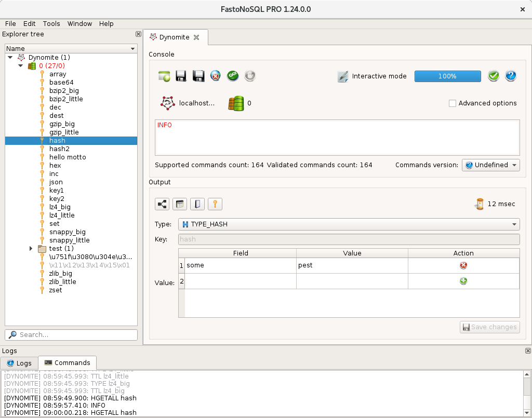Click the Field cell containing some
Image resolution: width=532 pixels, height=418 pixels.
tap(241, 265)
